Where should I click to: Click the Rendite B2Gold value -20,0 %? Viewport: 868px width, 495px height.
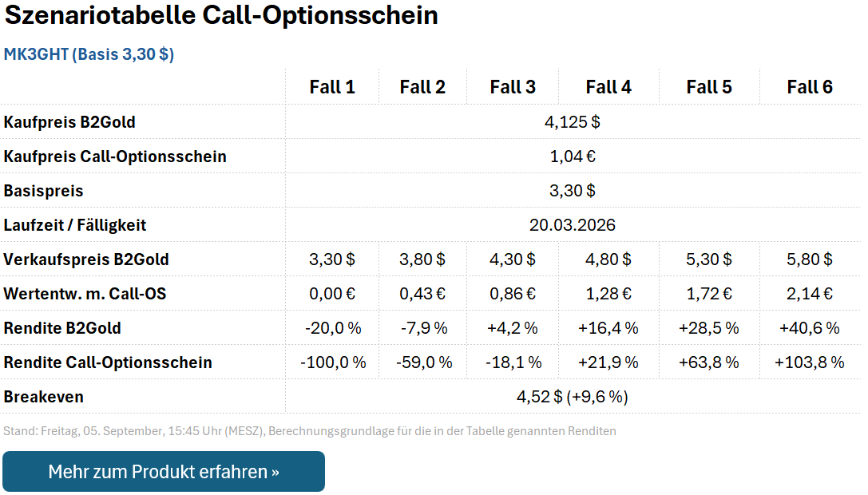coord(332,328)
